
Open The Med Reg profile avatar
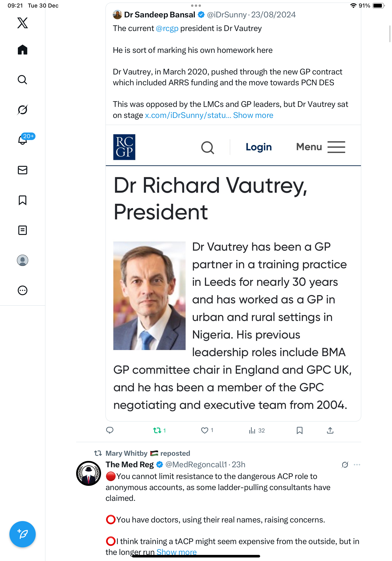tap(88, 473)
